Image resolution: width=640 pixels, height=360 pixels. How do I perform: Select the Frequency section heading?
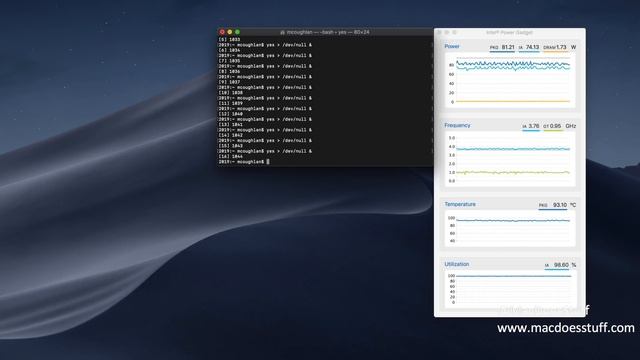point(457,125)
